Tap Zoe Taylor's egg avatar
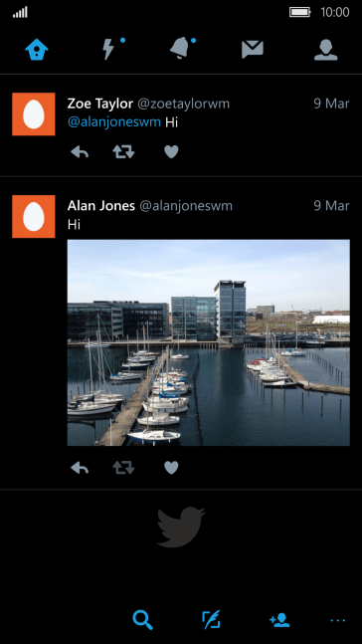This screenshot has height=644, width=362. tap(34, 114)
